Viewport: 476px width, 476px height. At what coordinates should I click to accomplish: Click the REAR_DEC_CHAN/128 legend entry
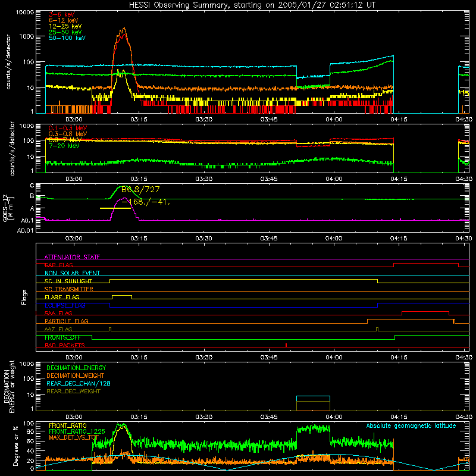click(x=79, y=383)
